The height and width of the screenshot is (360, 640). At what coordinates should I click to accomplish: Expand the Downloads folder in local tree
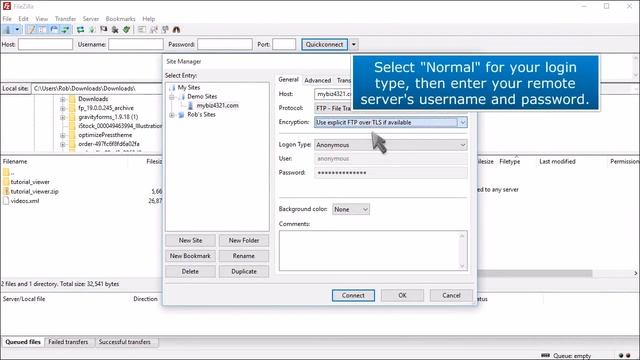click(62, 99)
